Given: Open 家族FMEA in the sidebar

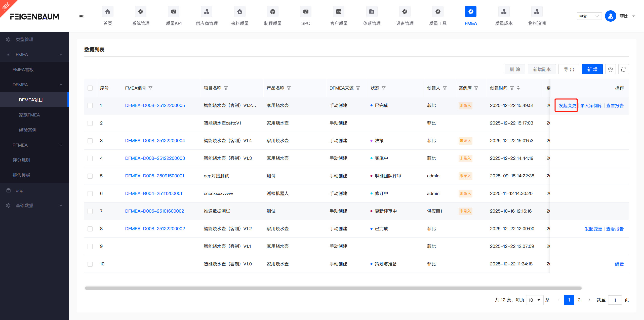Looking at the screenshot, I should (29, 115).
